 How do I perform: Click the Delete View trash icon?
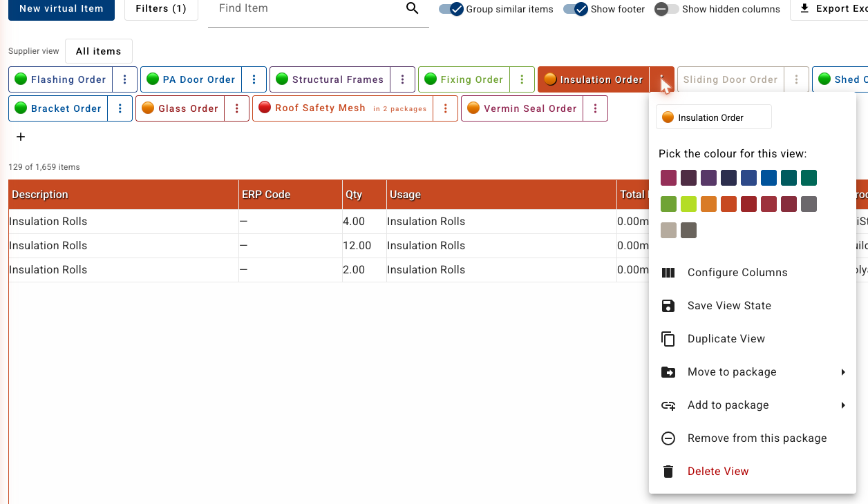(668, 472)
